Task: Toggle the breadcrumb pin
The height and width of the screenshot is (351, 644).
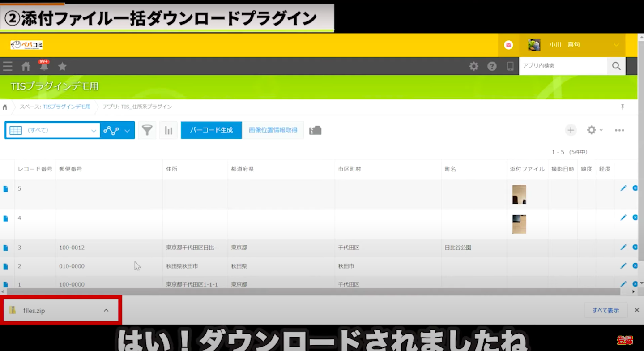Action: click(623, 107)
